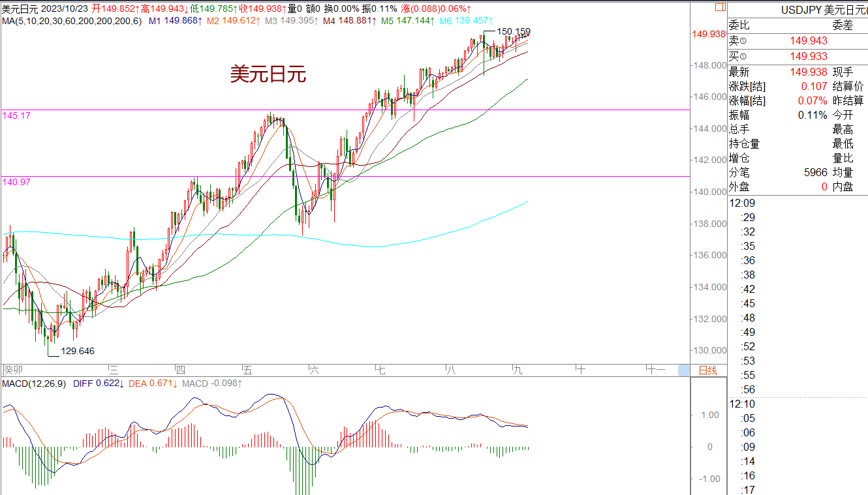
Task: Click the 12:10 entry in tick list
Action: pyautogui.click(x=742, y=404)
